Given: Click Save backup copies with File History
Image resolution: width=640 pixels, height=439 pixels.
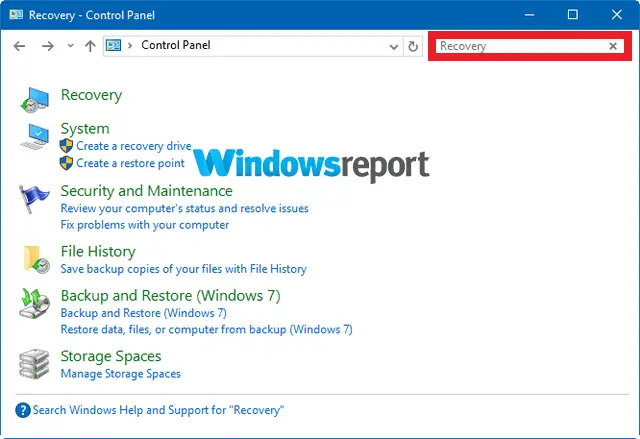Looking at the screenshot, I should pyautogui.click(x=184, y=269).
